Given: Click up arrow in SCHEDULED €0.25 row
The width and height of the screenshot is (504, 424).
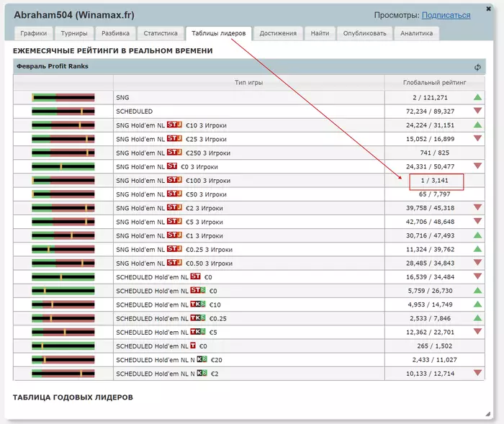Looking at the screenshot, I should pyautogui.click(x=477, y=318).
